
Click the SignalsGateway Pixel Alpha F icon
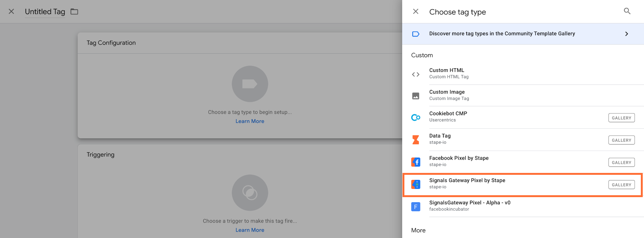[x=416, y=207]
